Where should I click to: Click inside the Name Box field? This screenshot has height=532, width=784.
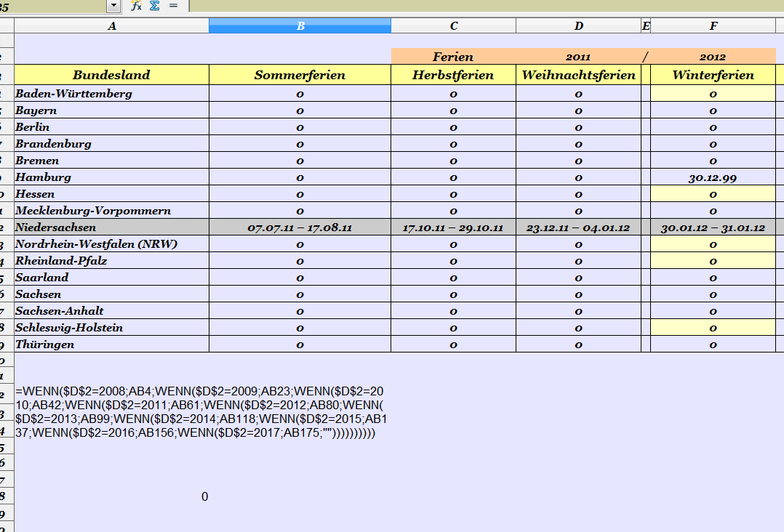(51, 6)
